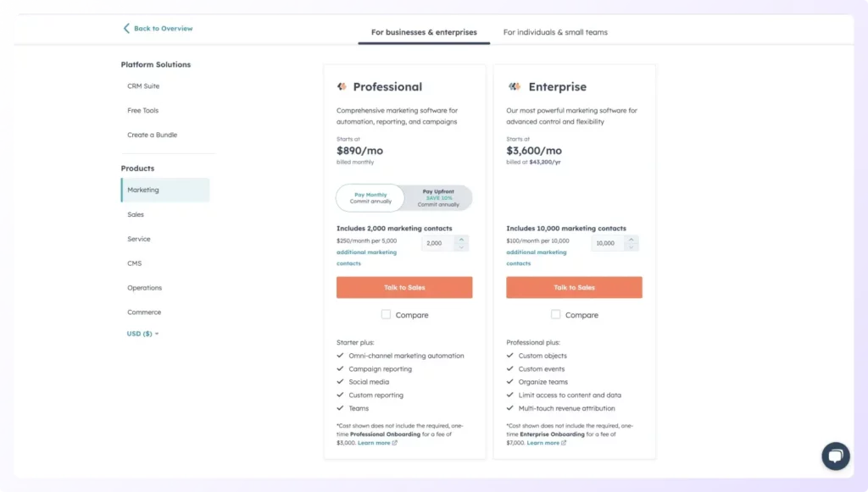Select the Pay Monthly billing option
Image resolution: width=868 pixels, height=492 pixels.
(370, 198)
